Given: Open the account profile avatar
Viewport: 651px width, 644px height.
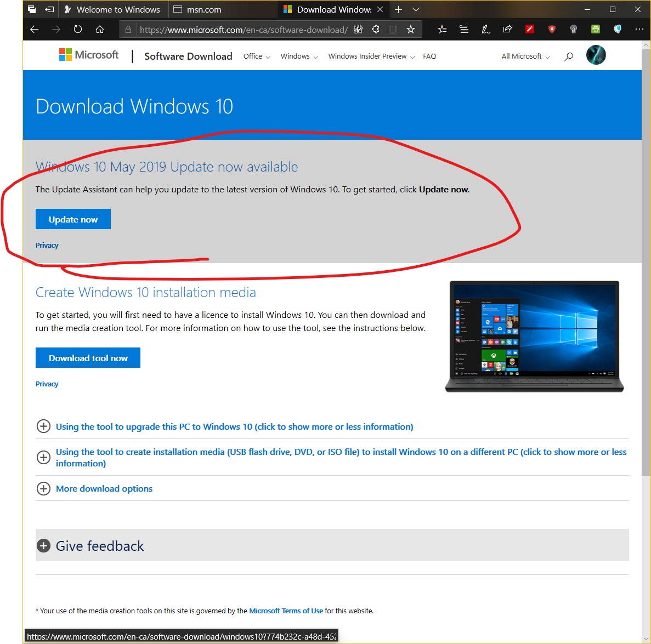Looking at the screenshot, I should pos(596,55).
